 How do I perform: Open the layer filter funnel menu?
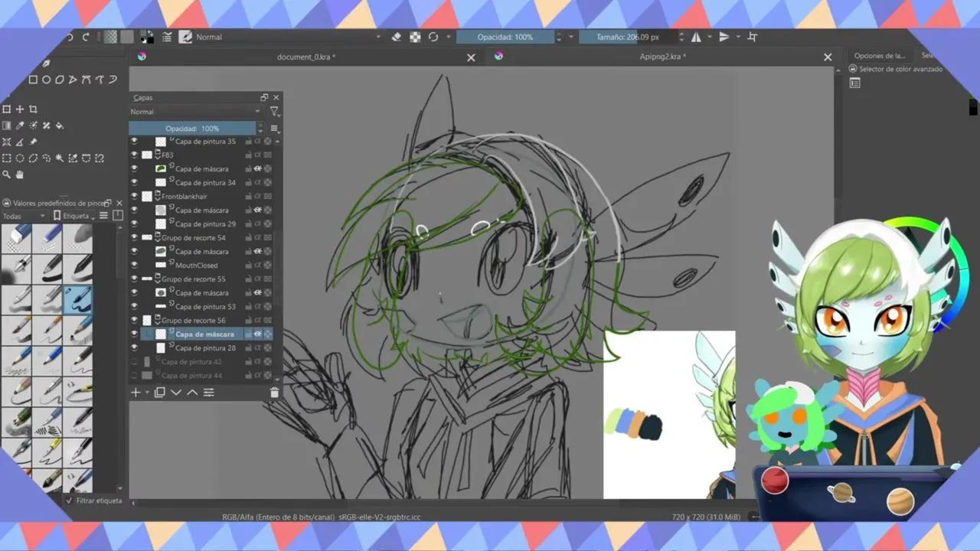click(x=274, y=112)
